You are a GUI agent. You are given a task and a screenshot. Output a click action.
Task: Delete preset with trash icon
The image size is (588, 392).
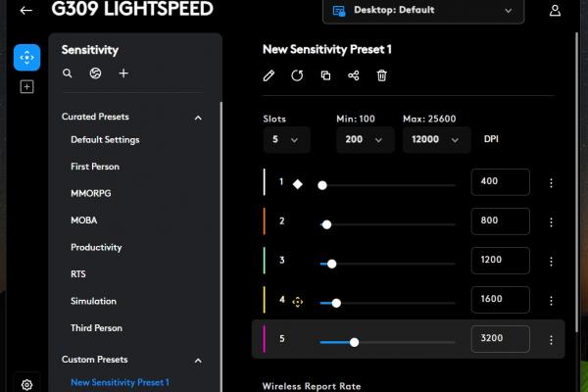382,75
